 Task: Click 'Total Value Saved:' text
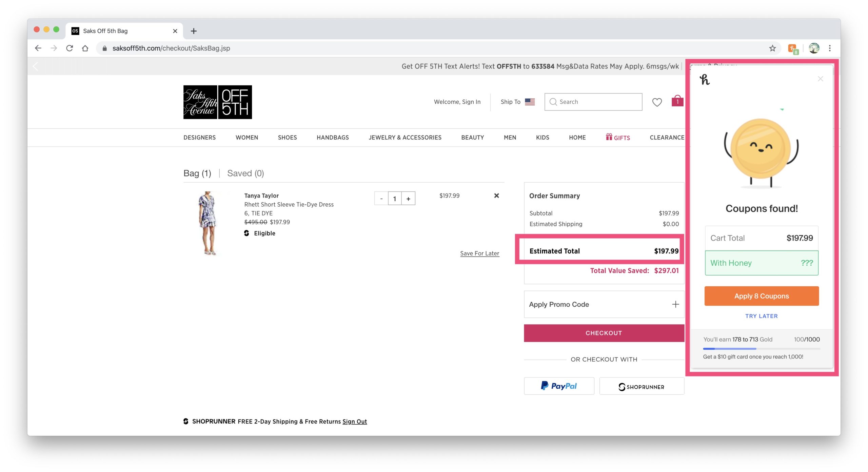pyautogui.click(x=619, y=271)
